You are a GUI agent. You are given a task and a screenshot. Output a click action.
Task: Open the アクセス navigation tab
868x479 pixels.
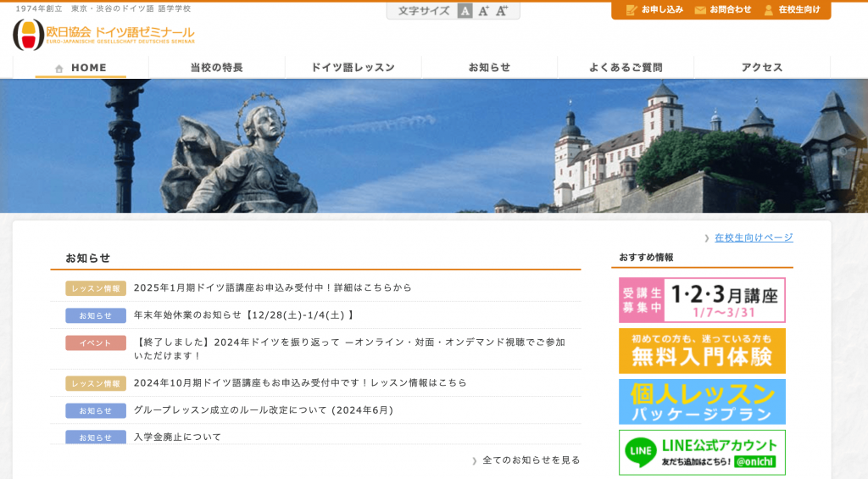pyautogui.click(x=762, y=68)
